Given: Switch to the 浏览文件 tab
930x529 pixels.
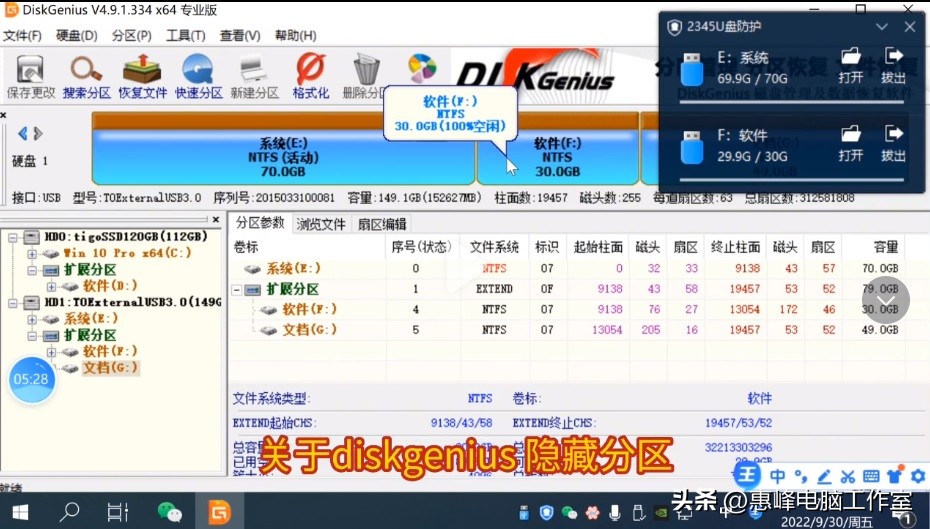Looking at the screenshot, I should pos(320,224).
